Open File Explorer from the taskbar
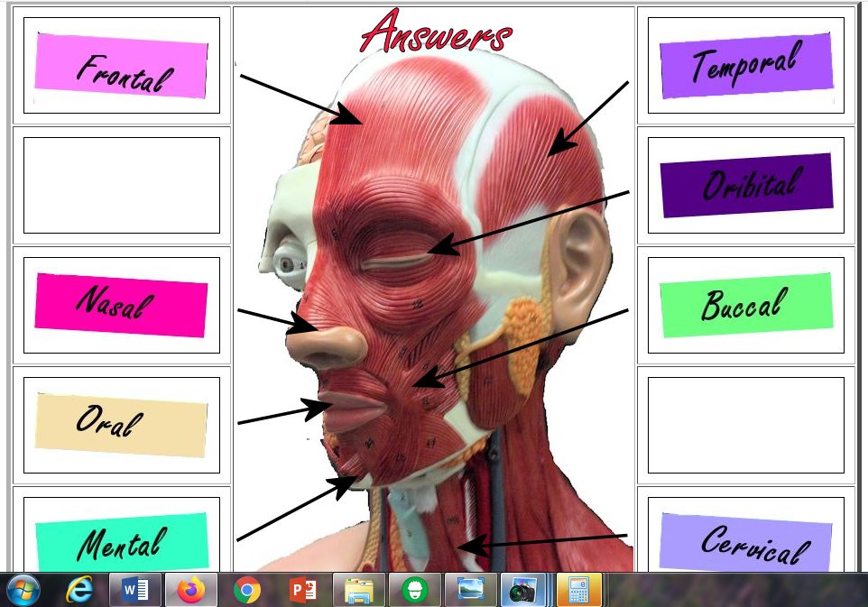 coord(359,591)
